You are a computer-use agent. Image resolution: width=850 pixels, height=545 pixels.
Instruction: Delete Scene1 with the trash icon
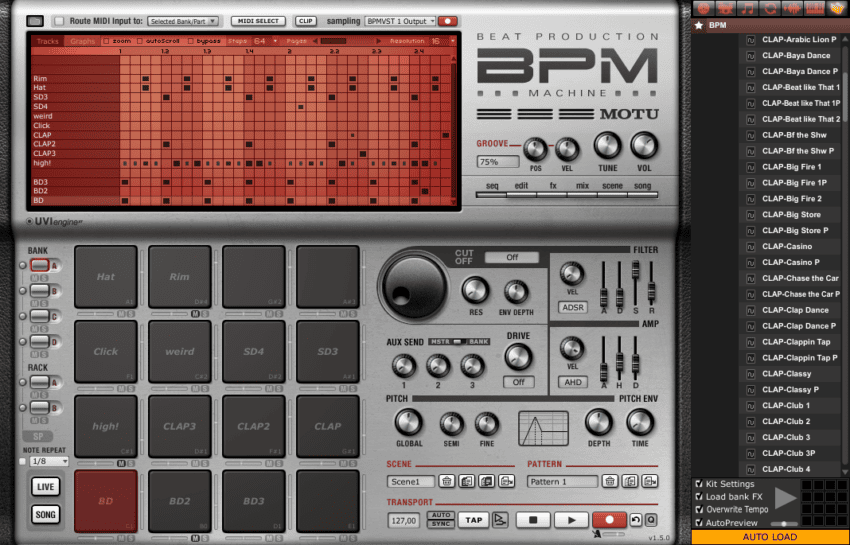tap(447, 482)
